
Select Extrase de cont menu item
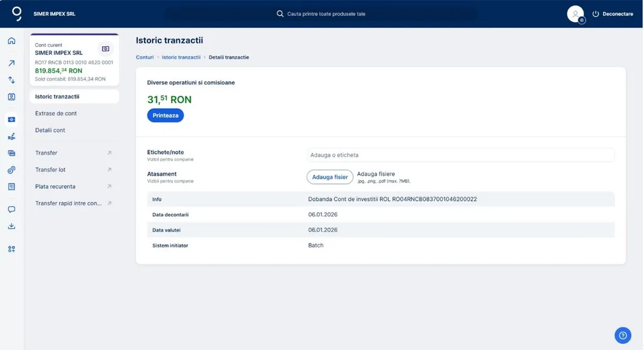(x=56, y=113)
